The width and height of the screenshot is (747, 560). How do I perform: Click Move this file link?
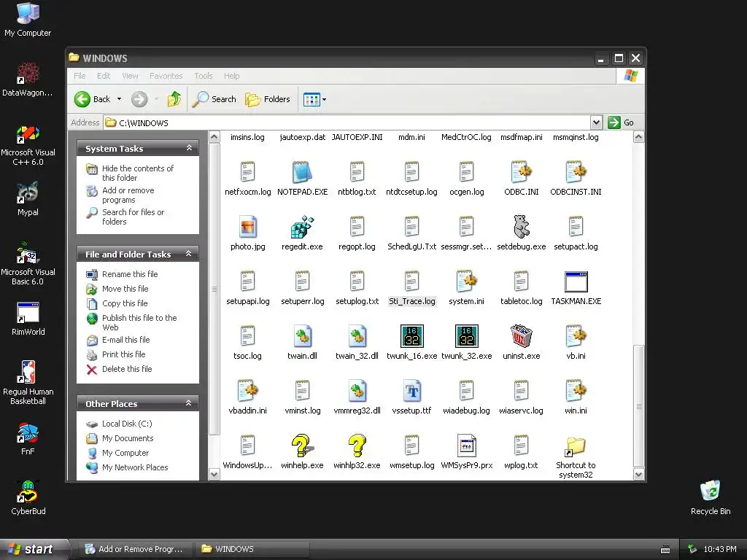click(125, 289)
